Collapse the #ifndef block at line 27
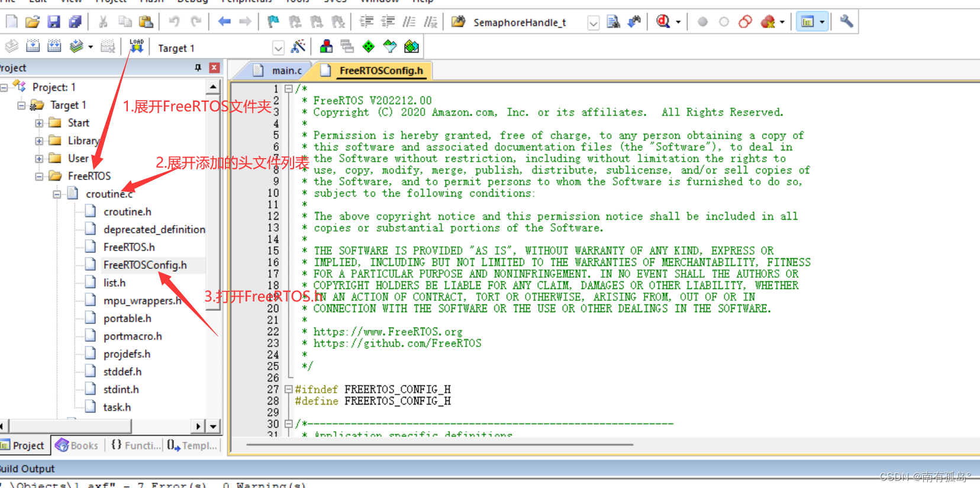The image size is (980, 488). coord(289,389)
